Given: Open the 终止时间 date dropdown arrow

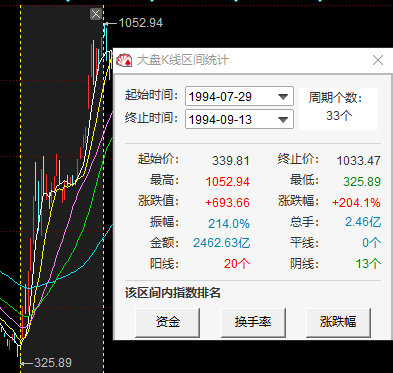Looking at the screenshot, I should (283, 119).
